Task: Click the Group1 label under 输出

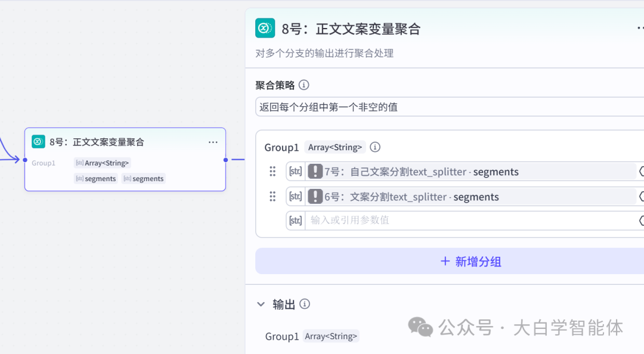Action: 281,336
